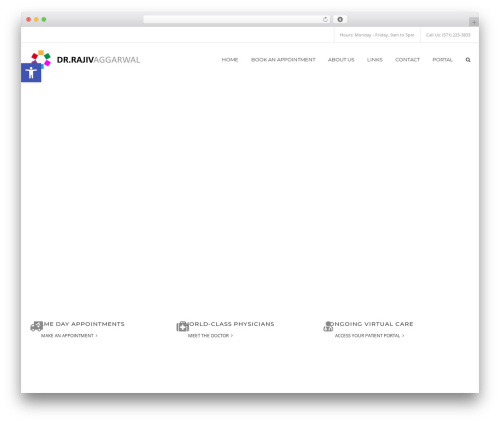Open the Portal menu item
The width and height of the screenshot is (500, 423).
[x=442, y=60]
